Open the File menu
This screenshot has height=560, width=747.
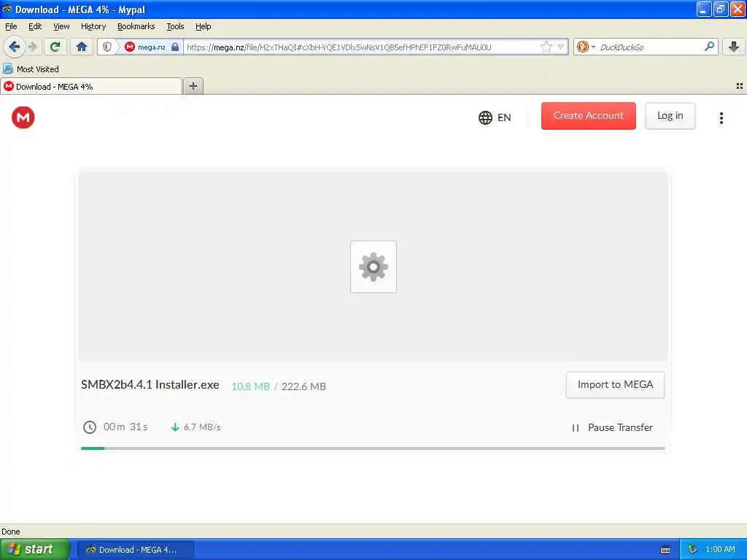pos(11,26)
